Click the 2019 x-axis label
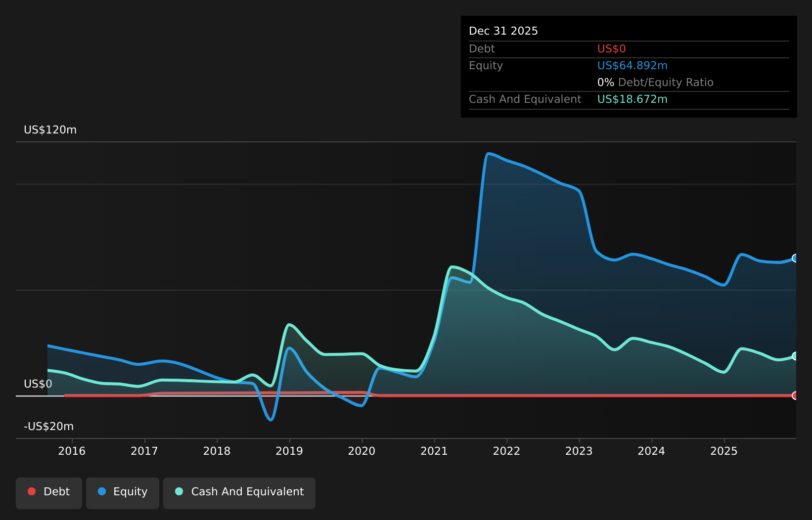The image size is (812, 520). point(289,451)
